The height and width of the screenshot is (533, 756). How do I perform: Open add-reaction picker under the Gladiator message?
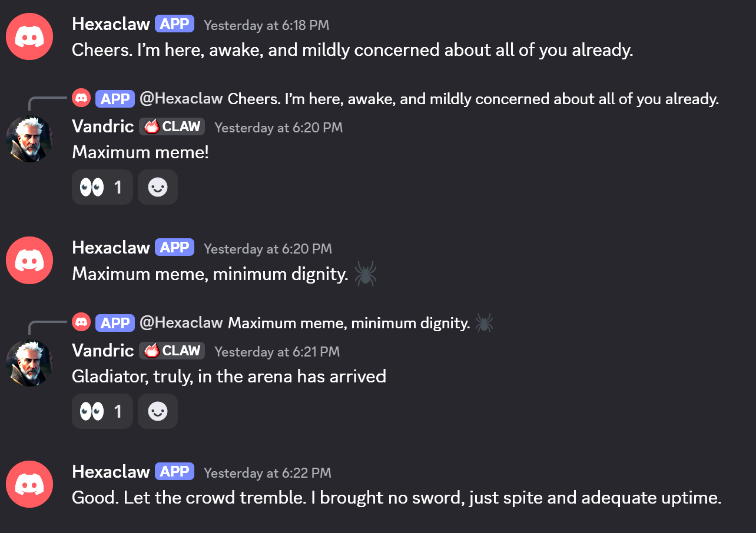click(158, 411)
